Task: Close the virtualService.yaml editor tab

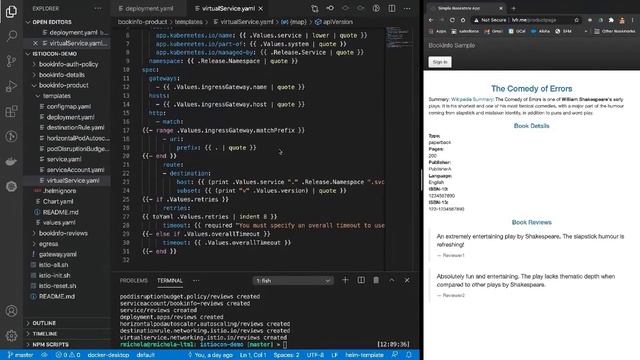Action: tap(261, 9)
